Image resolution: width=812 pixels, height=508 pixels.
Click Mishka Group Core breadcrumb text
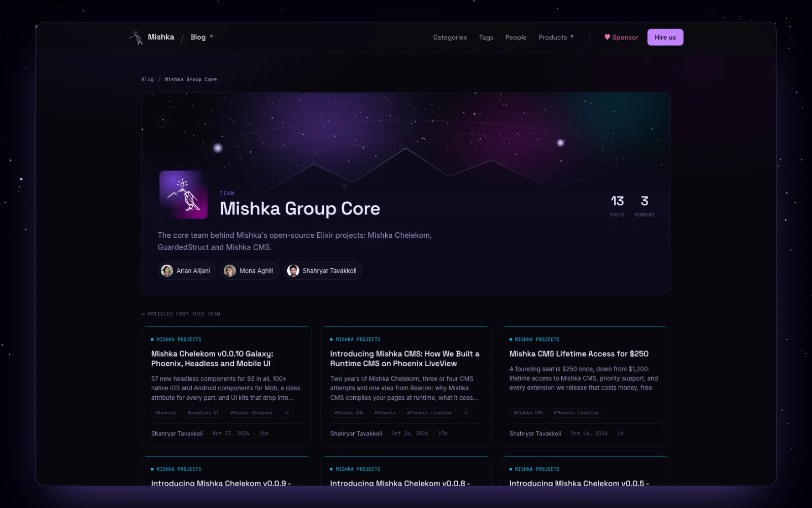pos(191,79)
